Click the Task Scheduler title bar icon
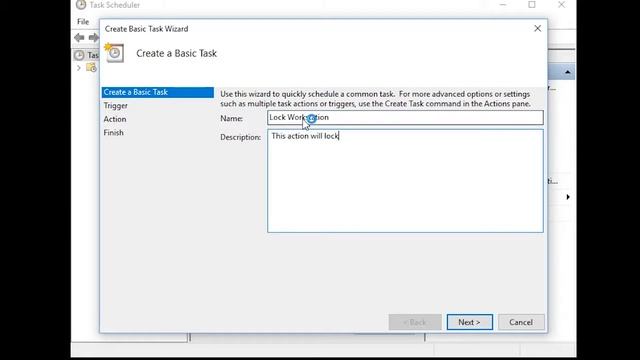 (81, 4)
